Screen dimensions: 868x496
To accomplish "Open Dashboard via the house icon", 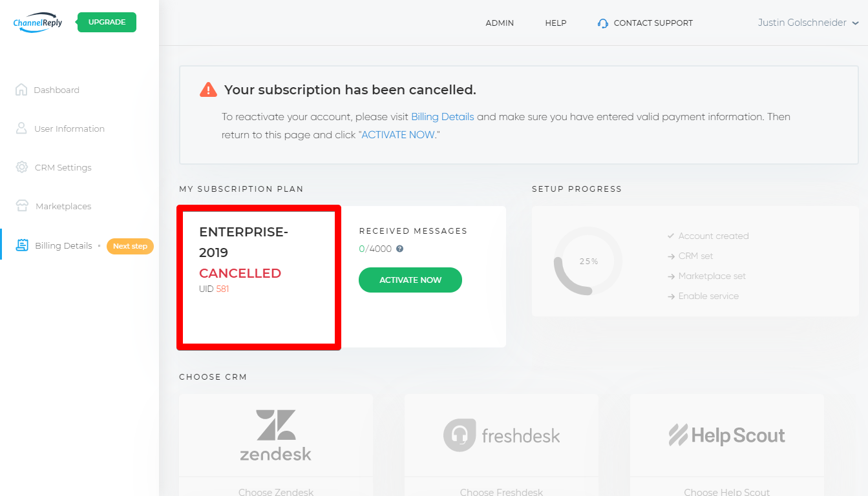I will [21, 90].
